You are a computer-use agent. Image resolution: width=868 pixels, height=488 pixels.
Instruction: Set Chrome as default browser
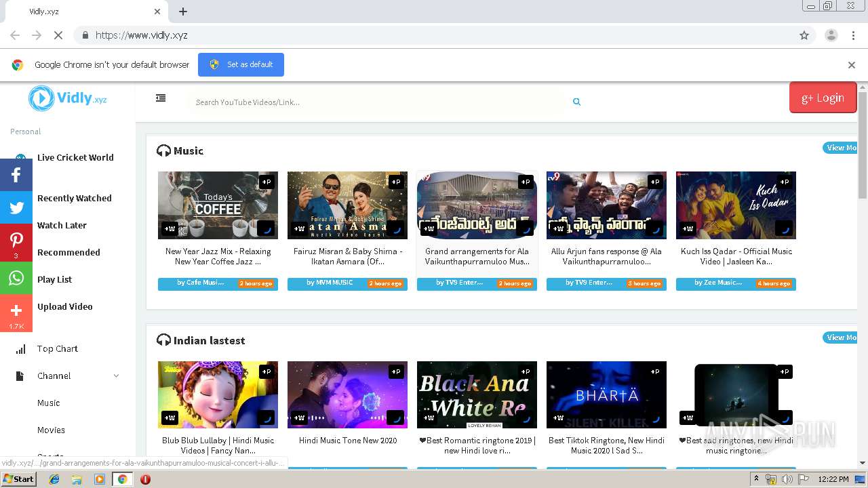pos(241,64)
